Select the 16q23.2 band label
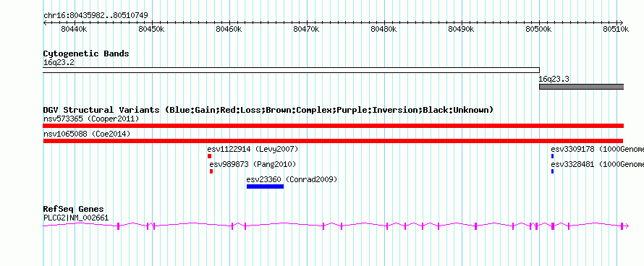Screen dimensions: 644x266 [59, 63]
